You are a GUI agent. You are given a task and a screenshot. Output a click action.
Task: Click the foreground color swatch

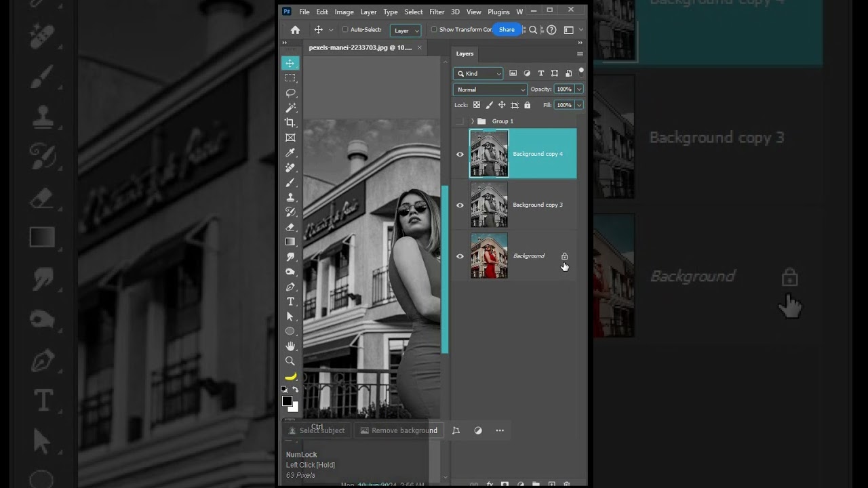coord(288,402)
